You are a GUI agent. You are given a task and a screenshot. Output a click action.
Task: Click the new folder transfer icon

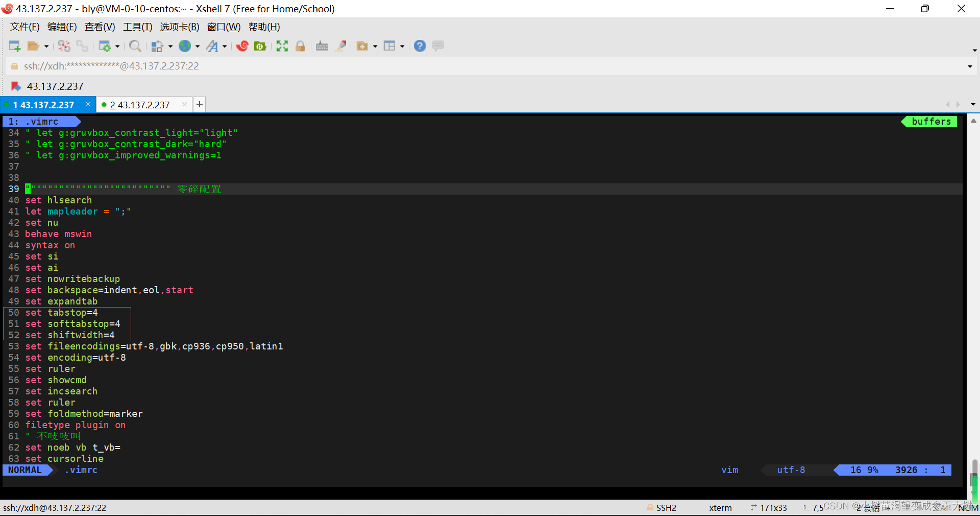pos(362,46)
